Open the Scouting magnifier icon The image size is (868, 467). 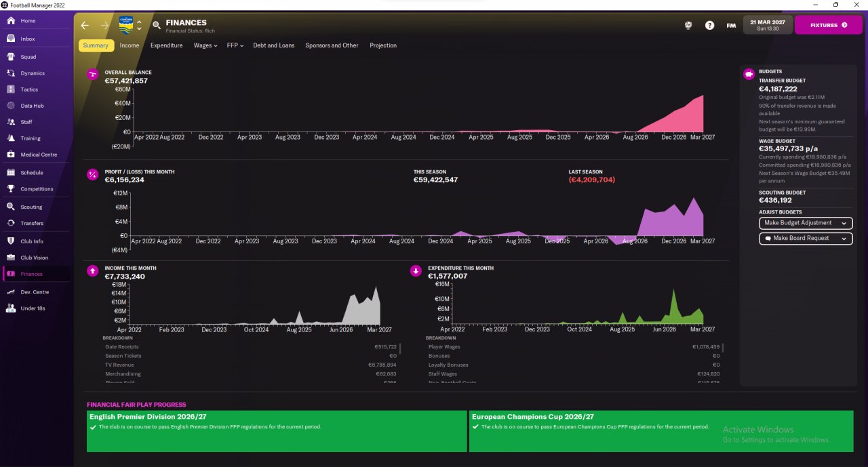coord(11,207)
